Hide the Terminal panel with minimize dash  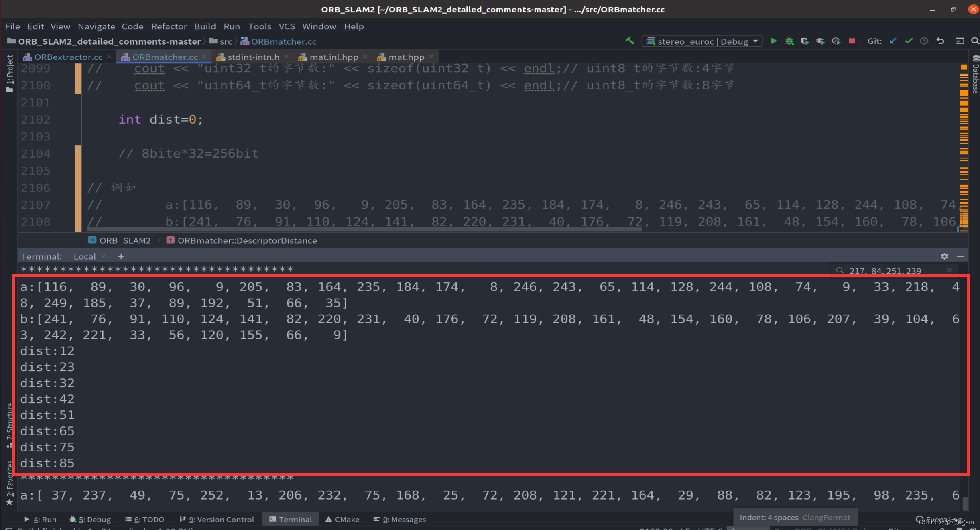point(960,256)
